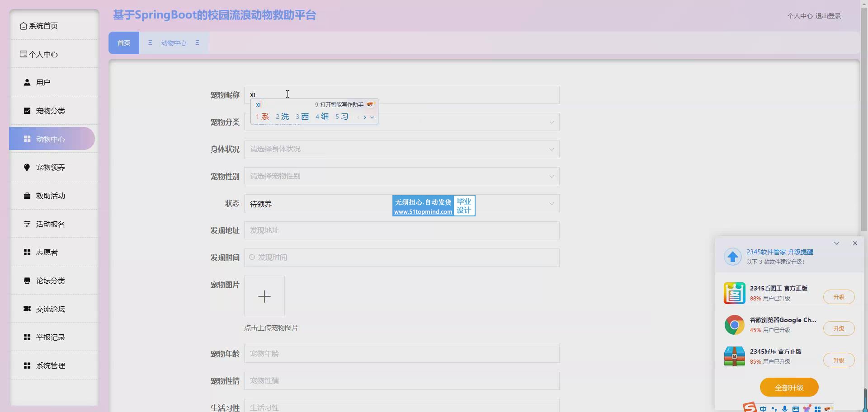Expand the 宠物性别 select box
Image resolution: width=868 pixels, height=412 pixels.
(401, 176)
